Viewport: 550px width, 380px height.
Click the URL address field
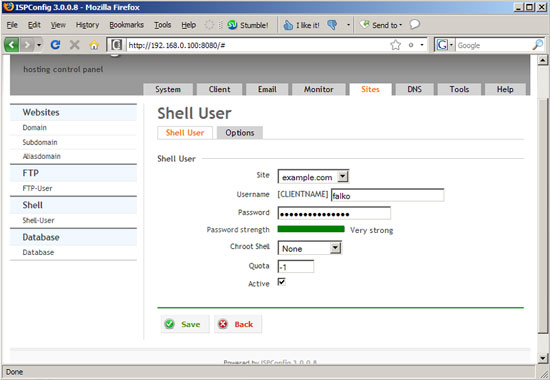point(258,45)
